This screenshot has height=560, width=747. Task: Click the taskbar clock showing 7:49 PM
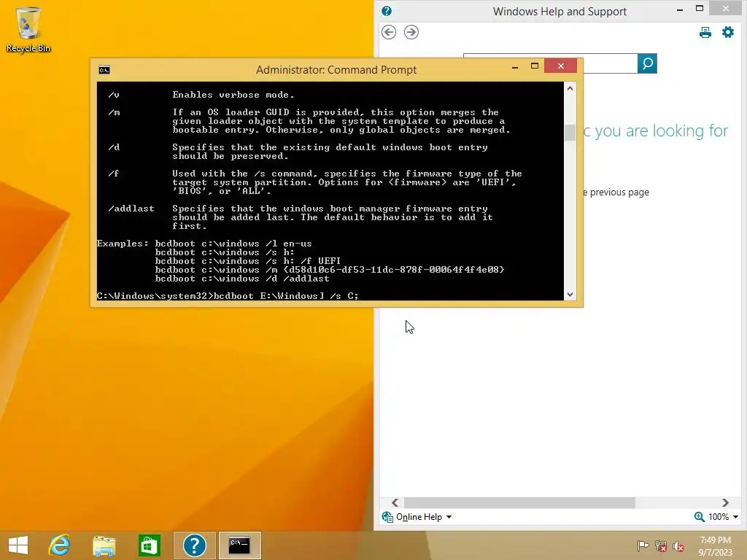tap(715, 545)
